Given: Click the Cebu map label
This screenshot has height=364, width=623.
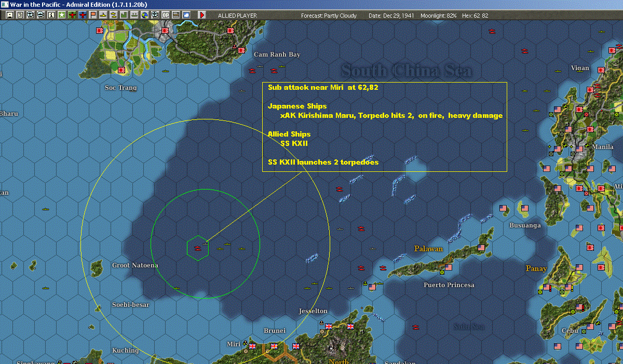Looking at the screenshot, I should (x=570, y=331).
